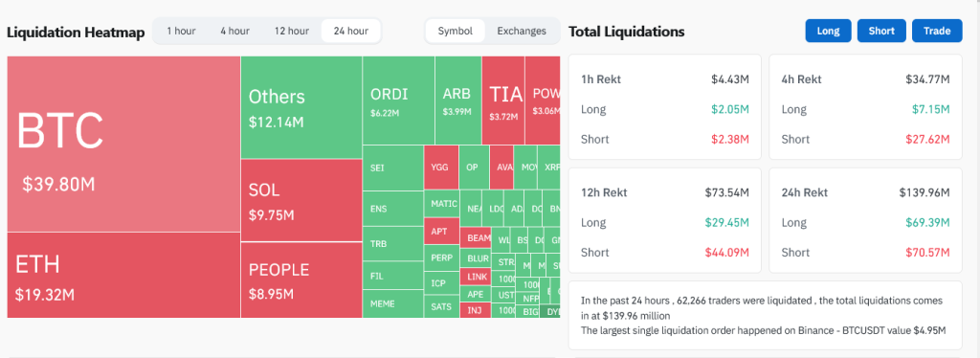Viewport: 980px width, 358px height.
Task: Open the SOL $9.75M tile
Action: (x=301, y=201)
